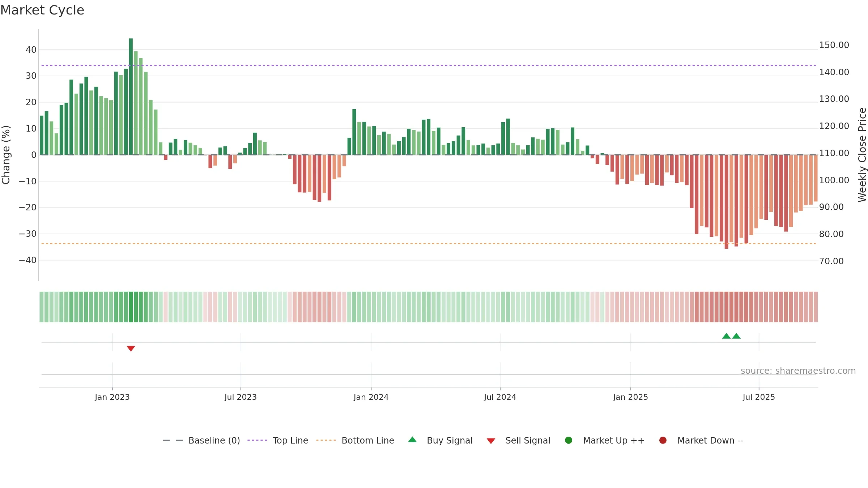Image resolution: width=868 pixels, height=488 pixels.
Task: Click the second green Buy Signal triangle marker
Action: [736, 336]
